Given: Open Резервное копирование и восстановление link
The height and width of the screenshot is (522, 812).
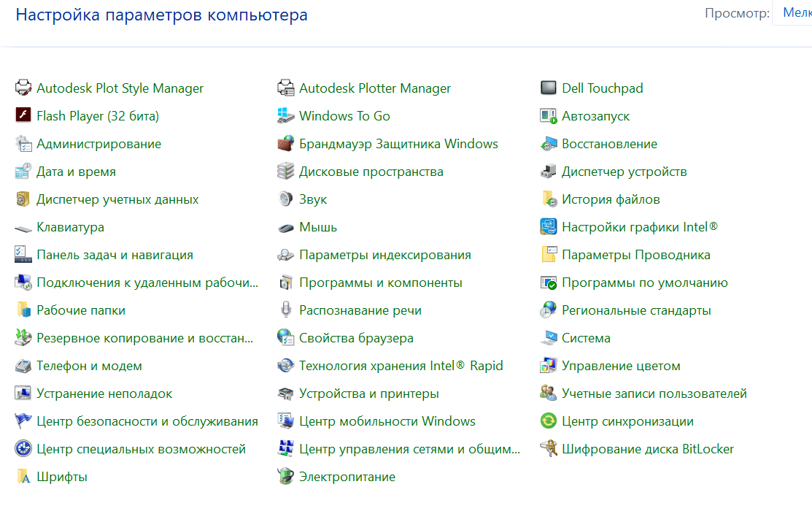Looking at the screenshot, I should [x=144, y=338].
